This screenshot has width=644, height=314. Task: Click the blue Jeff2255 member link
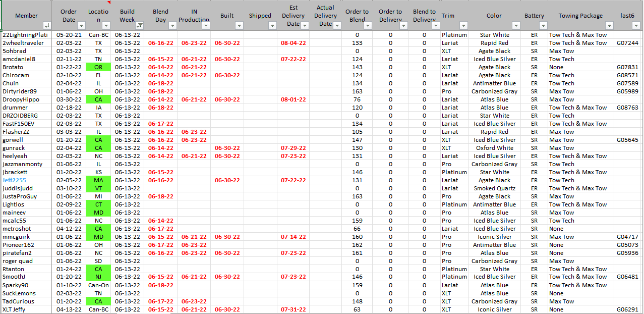[x=14, y=180]
